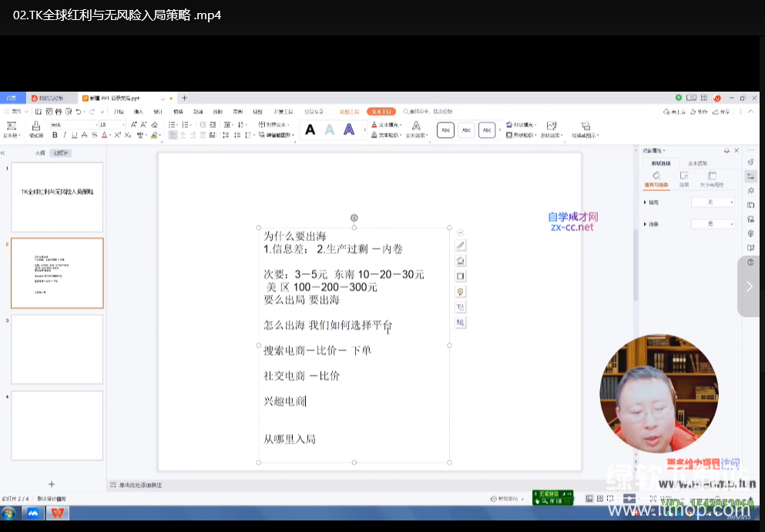The height and width of the screenshot is (532, 765).
Task: Select the third purple Abc shape style
Action: (487, 130)
